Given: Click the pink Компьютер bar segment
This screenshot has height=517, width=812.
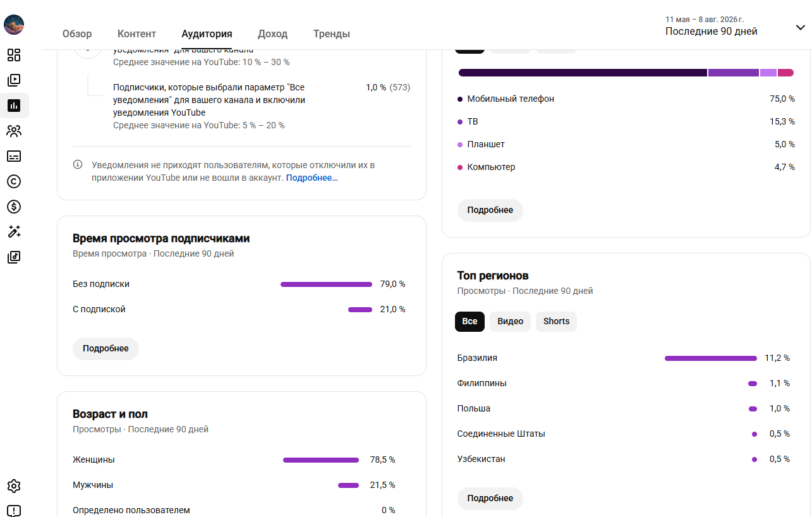Looking at the screenshot, I should pos(785,73).
